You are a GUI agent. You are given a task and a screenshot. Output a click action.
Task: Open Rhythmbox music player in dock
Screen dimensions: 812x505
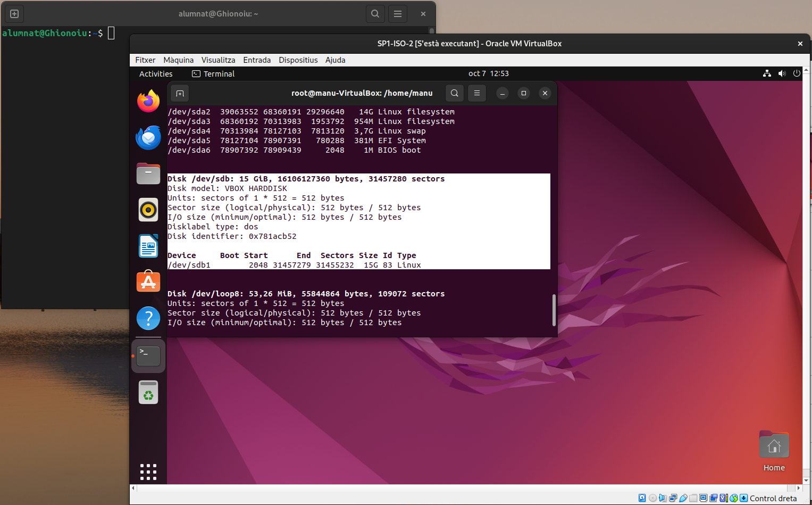(x=148, y=210)
